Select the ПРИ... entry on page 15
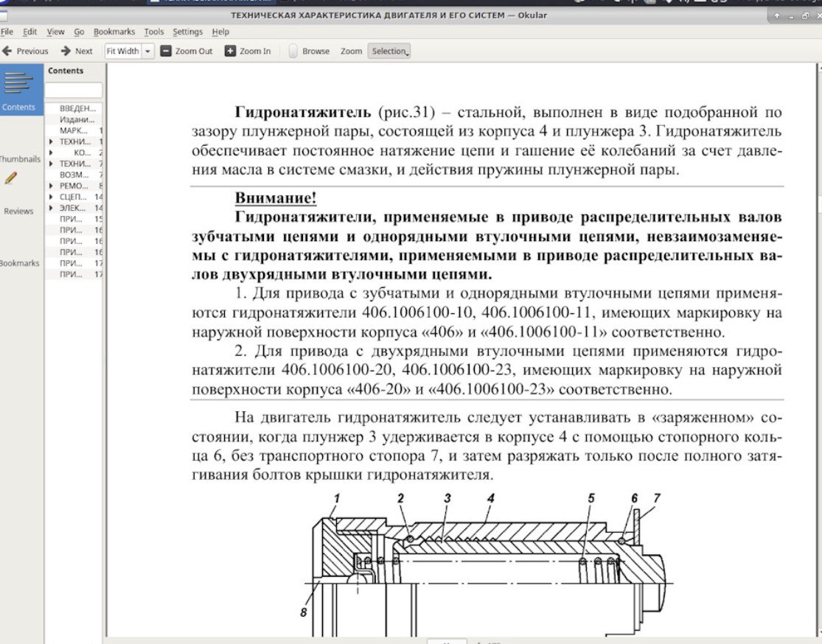Viewport: 822px width, 644px height. coord(74,219)
